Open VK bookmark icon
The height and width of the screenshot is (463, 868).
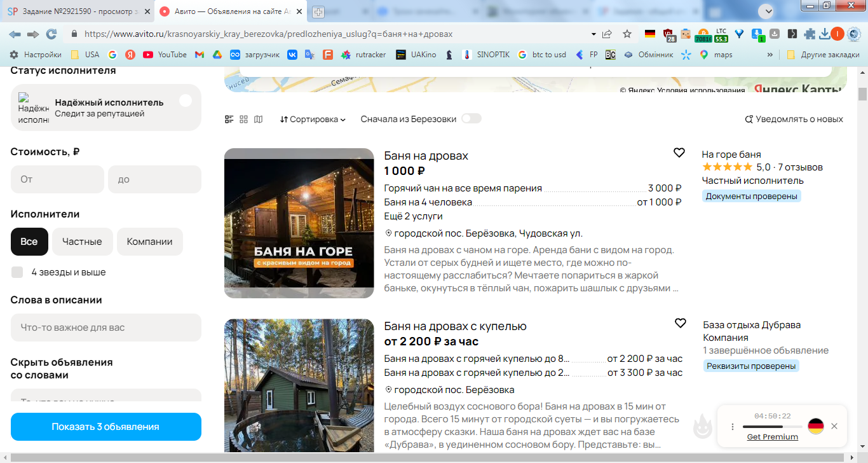pyautogui.click(x=292, y=55)
